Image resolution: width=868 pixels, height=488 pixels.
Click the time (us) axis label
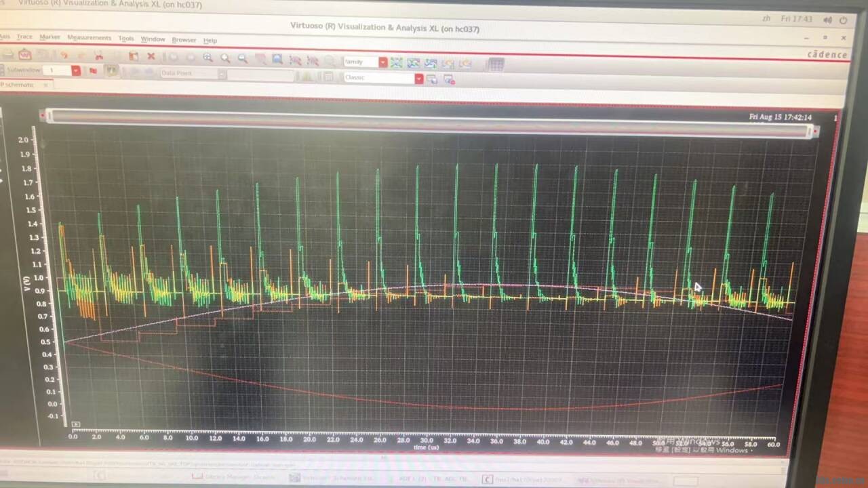(x=427, y=447)
